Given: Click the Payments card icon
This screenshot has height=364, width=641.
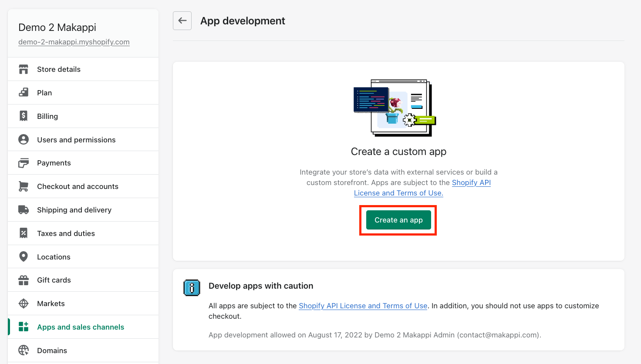Looking at the screenshot, I should tap(24, 163).
